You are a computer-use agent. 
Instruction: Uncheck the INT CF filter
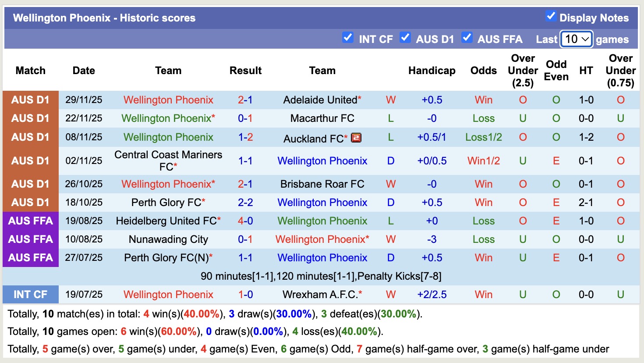(x=348, y=38)
